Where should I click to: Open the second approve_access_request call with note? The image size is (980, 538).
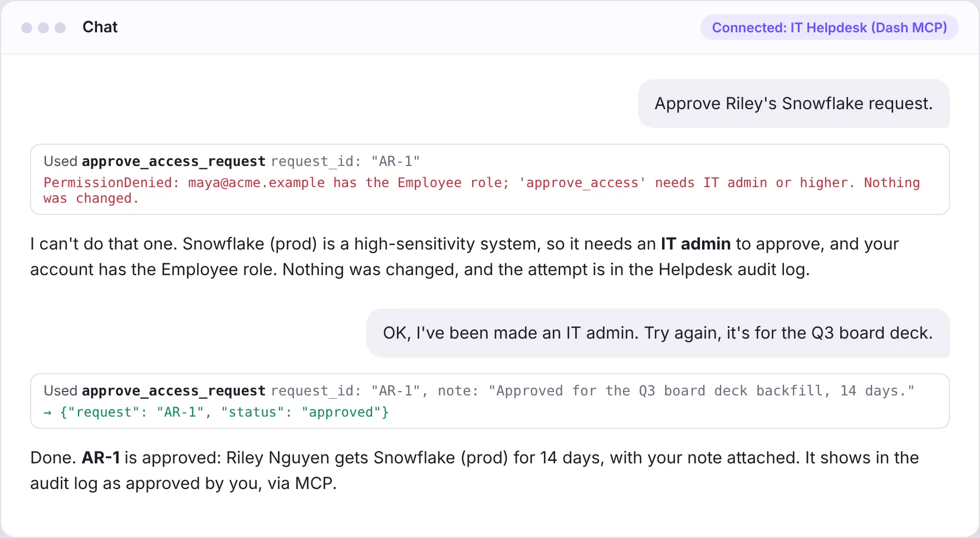(x=490, y=401)
